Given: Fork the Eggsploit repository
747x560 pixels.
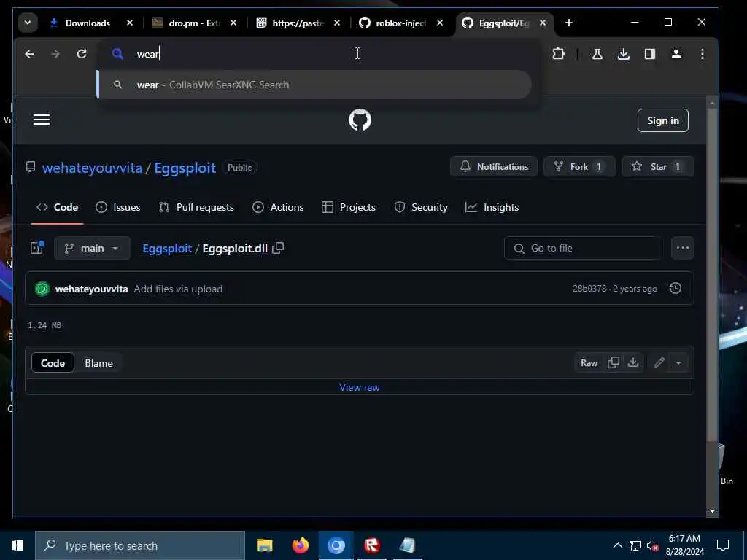Looking at the screenshot, I should point(579,167).
